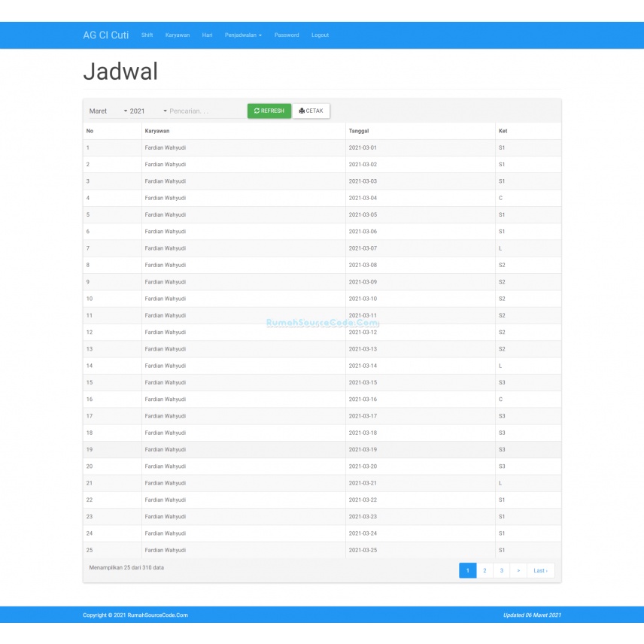This screenshot has height=644, width=644.
Task: Click row number 20 cell
Action: pos(112,466)
